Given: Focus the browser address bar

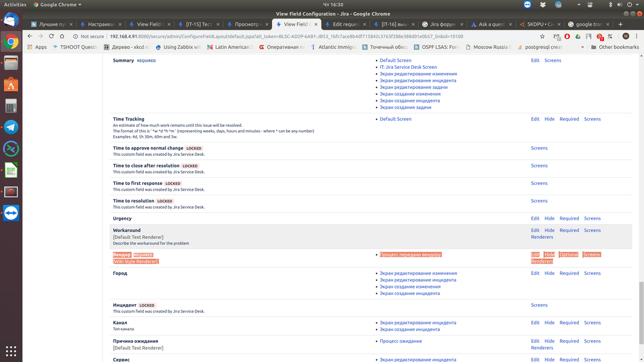Looking at the screenshot, I should (304, 36).
